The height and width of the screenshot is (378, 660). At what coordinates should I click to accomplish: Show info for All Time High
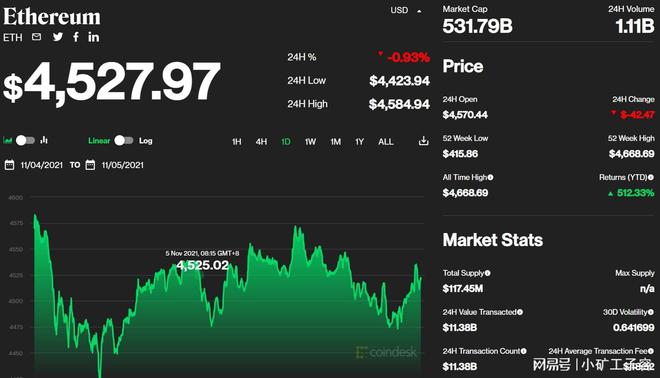[x=490, y=177]
